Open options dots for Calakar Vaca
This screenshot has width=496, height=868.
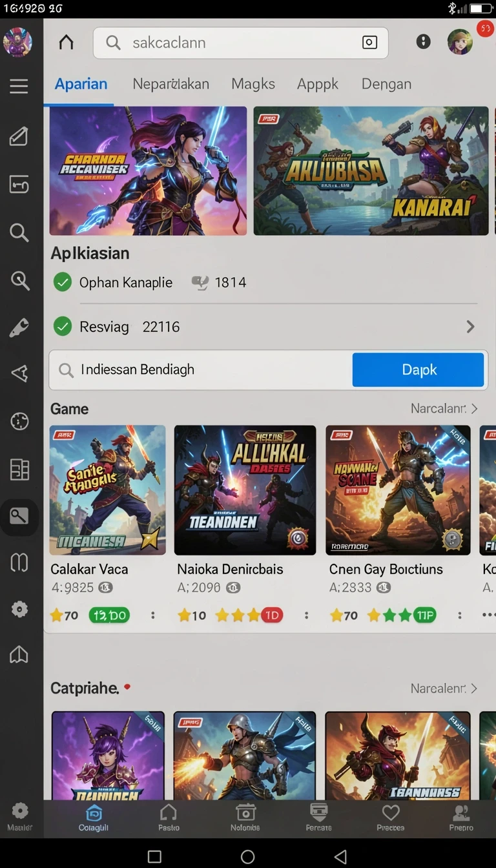[153, 615]
